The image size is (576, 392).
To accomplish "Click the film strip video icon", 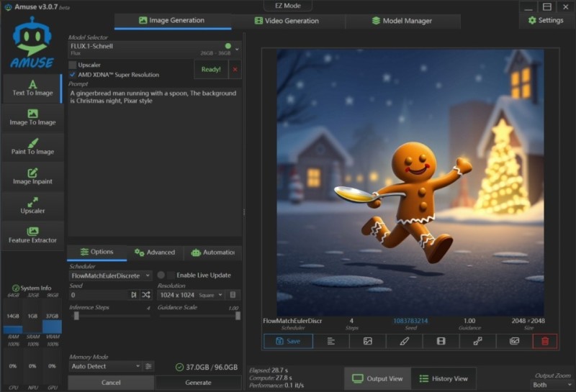I will click(440, 341).
